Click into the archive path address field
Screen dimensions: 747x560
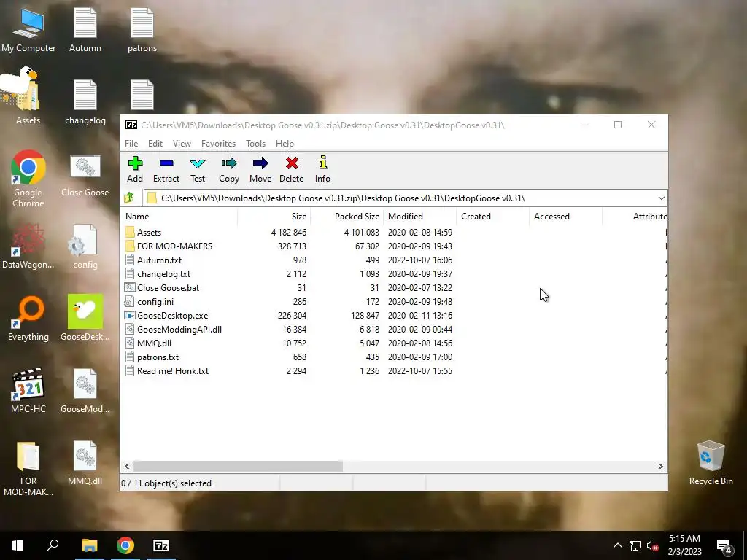[x=400, y=198]
